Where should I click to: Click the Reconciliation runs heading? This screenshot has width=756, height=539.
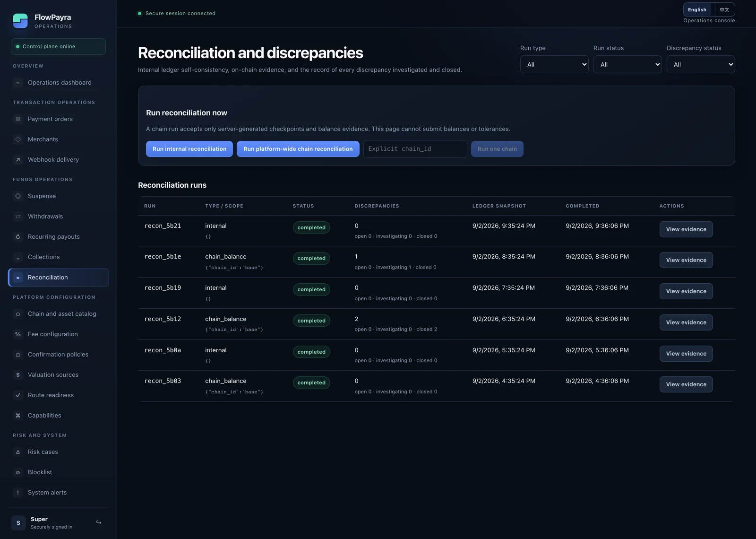coord(172,185)
